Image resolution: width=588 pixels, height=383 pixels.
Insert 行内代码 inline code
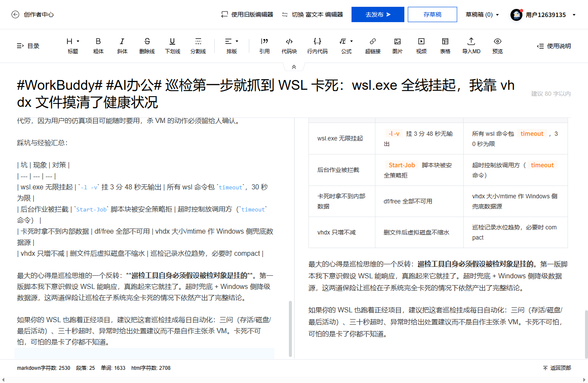pyautogui.click(x=317, y=46)
